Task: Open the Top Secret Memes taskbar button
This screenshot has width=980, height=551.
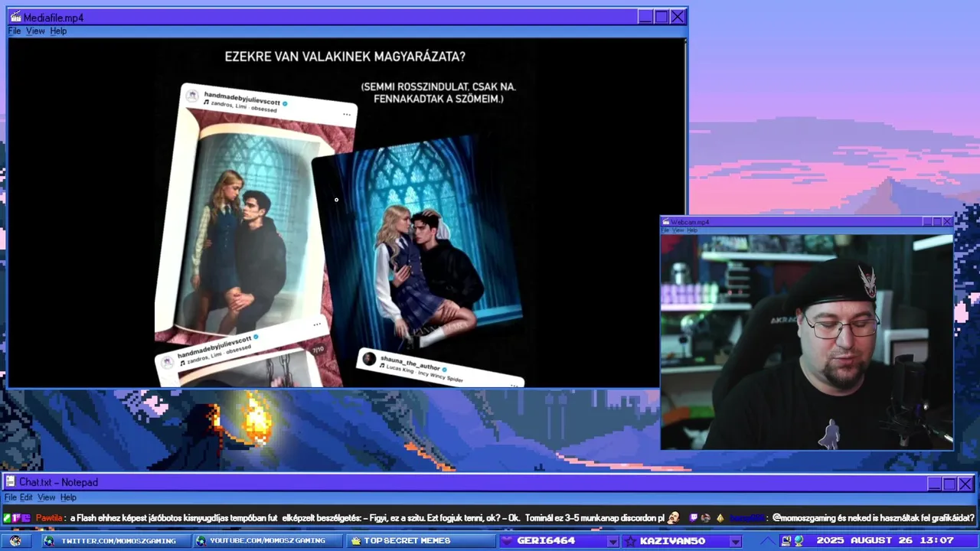Action: (x=421, y=541)
